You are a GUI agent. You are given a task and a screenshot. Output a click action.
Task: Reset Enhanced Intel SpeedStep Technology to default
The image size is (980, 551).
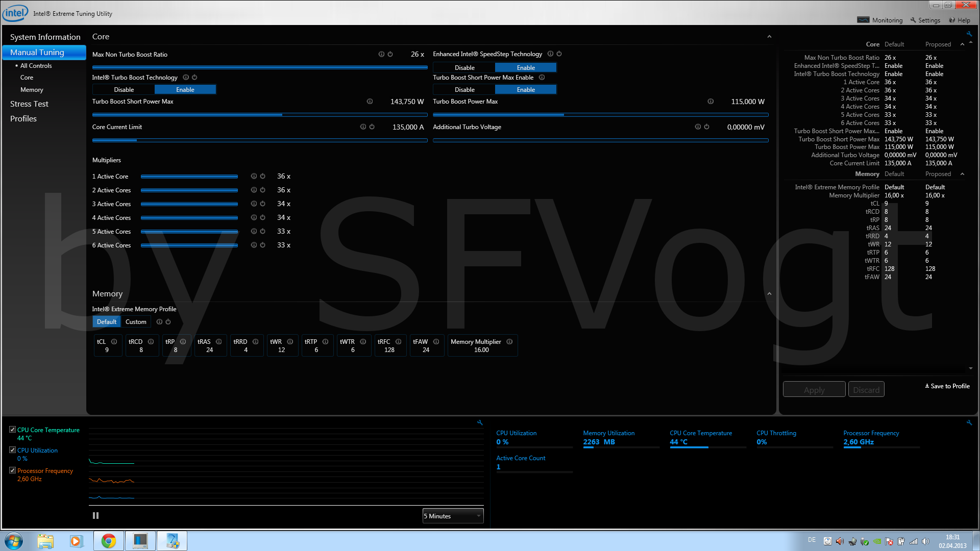(x=559, y=54)
